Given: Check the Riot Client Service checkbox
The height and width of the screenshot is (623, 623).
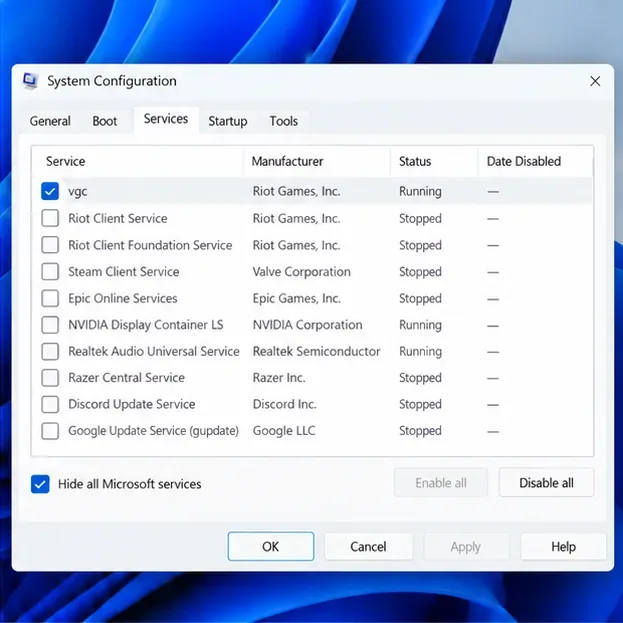Looking at the screenshot, I should pos(50,218).
